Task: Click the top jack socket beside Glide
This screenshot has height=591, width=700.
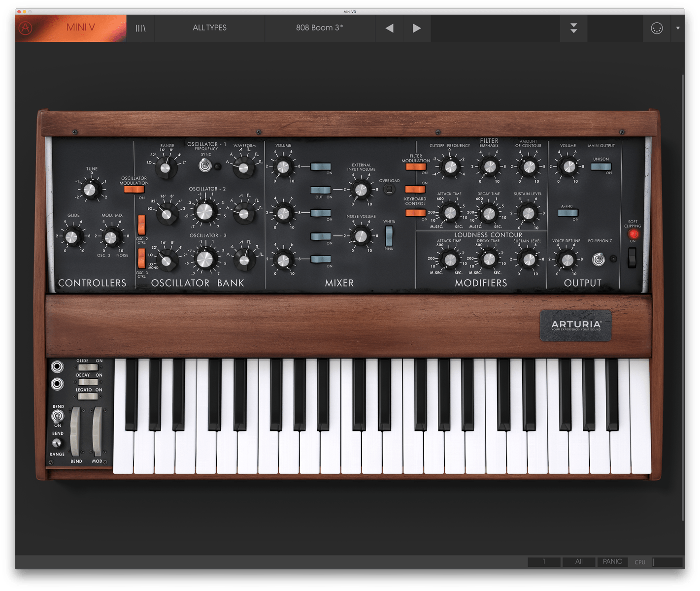Action: tap(58, 366)
